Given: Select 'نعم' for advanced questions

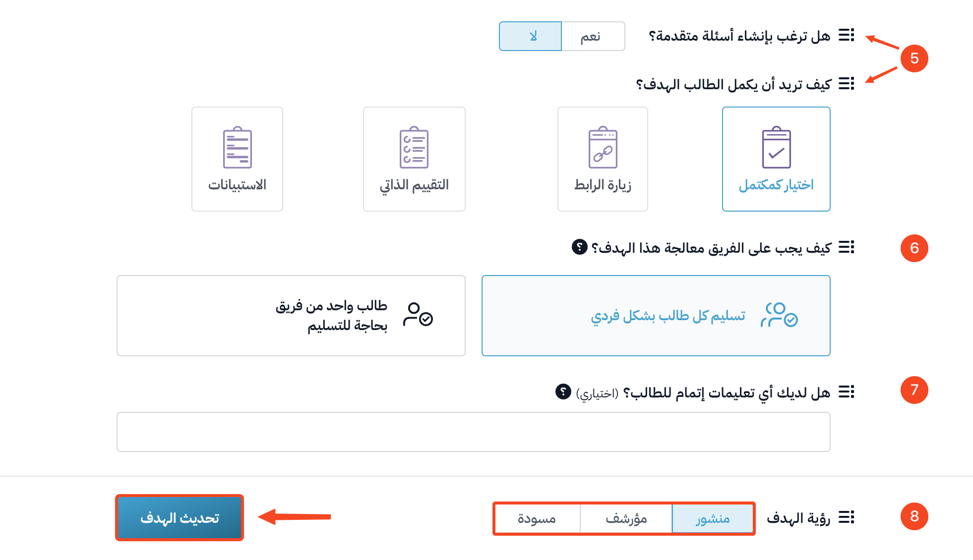Looking at the screenshot, I should (x=593, y=36).
